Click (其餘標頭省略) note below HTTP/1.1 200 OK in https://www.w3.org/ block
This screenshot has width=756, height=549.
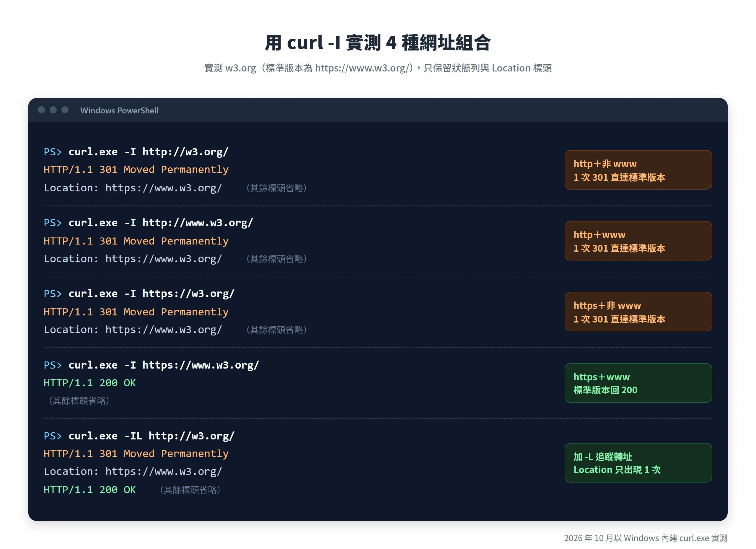pos(79,401)
